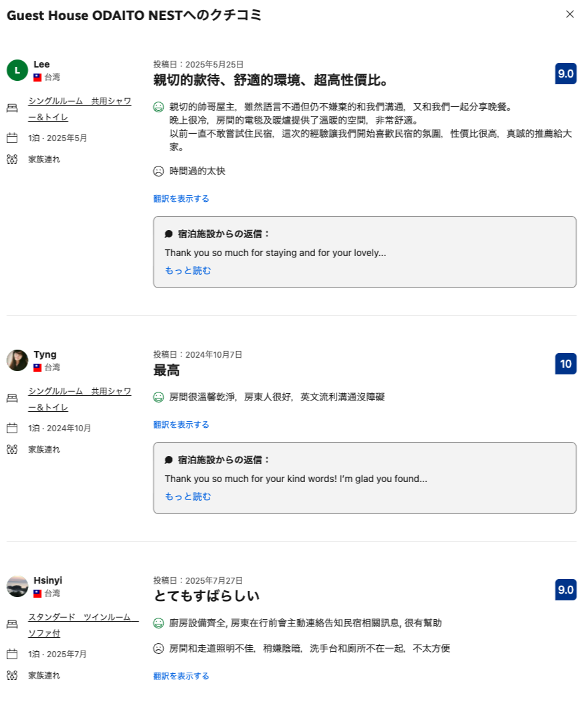Click the 10 score badge on Tyng's review
The height and width of the screenshot is (704, 588).
coord(565,364)
